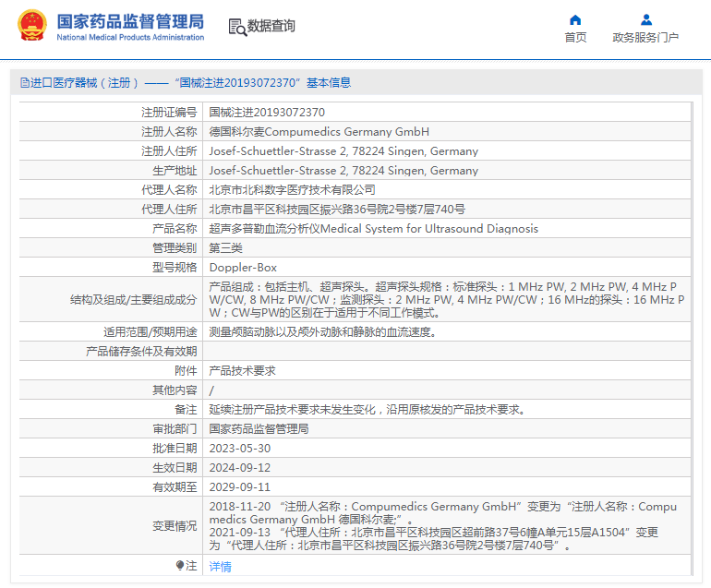
Task: Select the 2021-09-13 change record line
Action: (433, 538)
